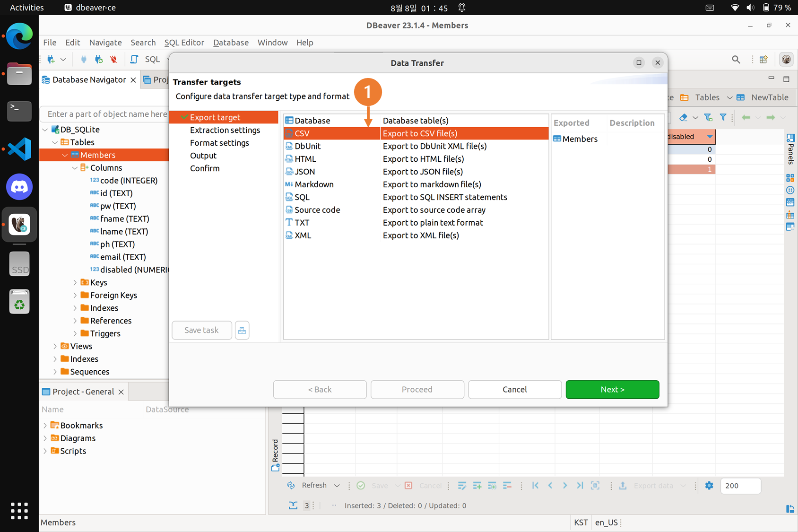The width and height of the screenshot is (798, 532).
Task: Click the delete row icon in result toolbar
Action: 507,486
